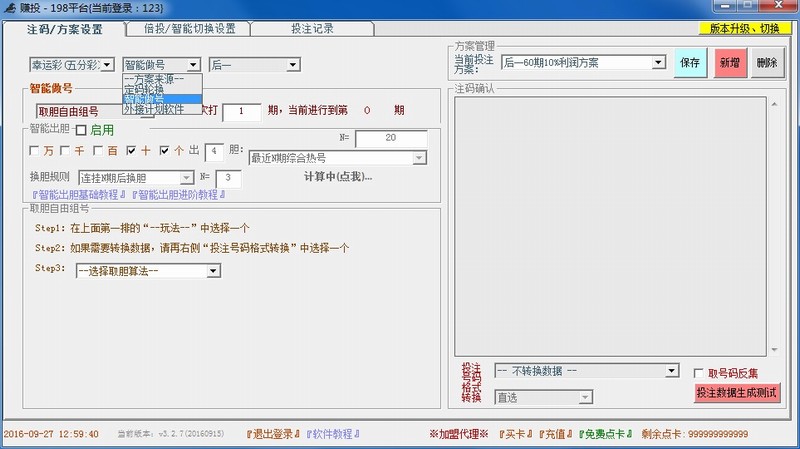800x449 pixels.
Task: Open the 投注记录 tab
Action: pos(312,29)
